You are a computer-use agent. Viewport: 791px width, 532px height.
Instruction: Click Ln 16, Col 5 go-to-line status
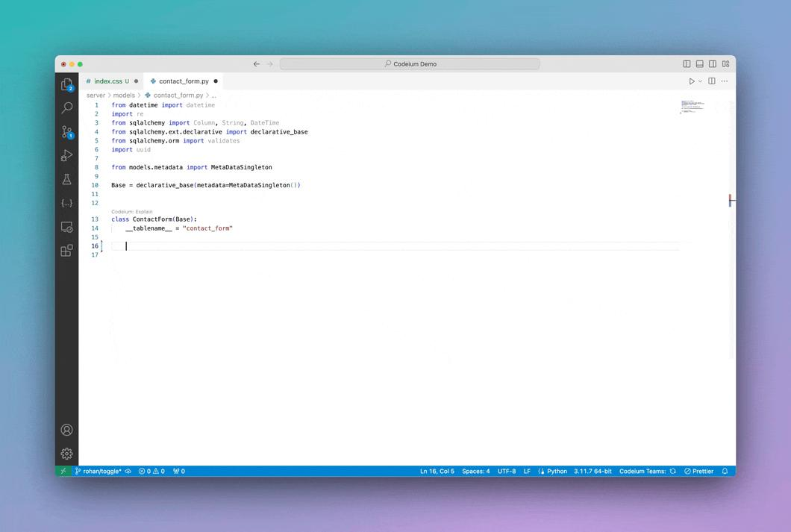point(437,471)
